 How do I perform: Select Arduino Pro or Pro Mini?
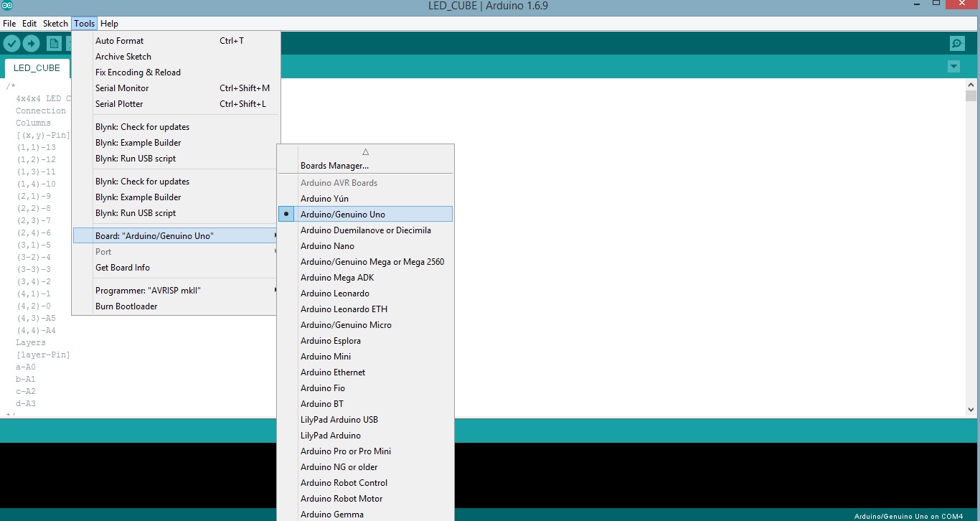[366, 451]
